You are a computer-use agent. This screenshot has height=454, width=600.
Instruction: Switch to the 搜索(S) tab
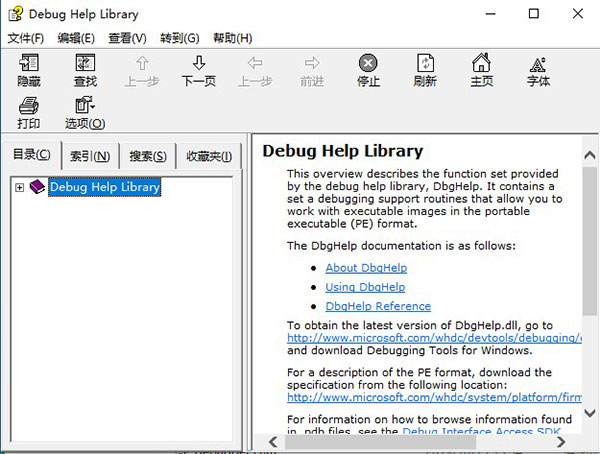148,156
